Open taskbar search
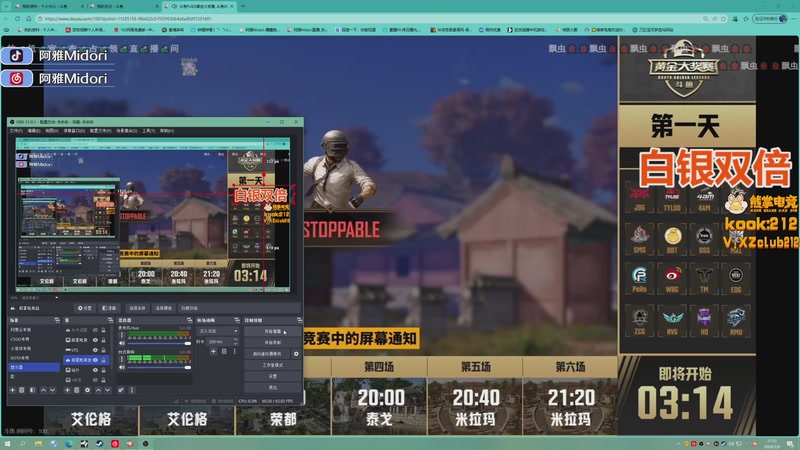 22,443
